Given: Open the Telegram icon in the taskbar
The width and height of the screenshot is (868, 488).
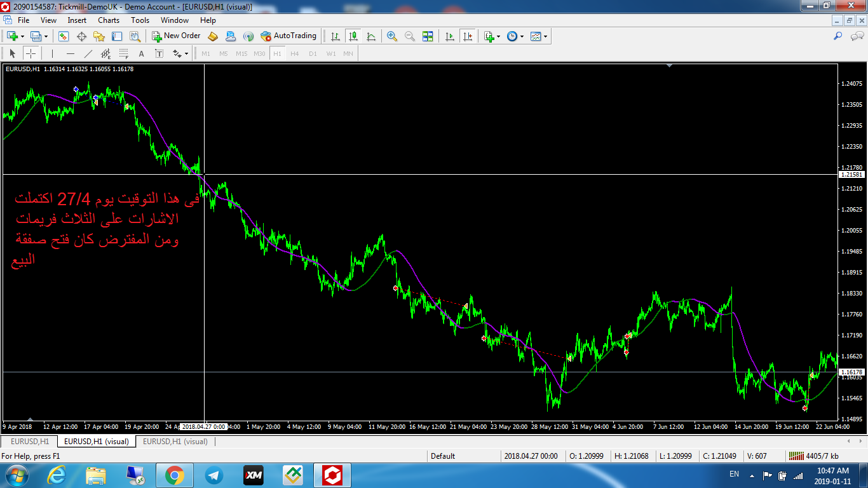Looking at the screenshot, I should coord(214,475).
